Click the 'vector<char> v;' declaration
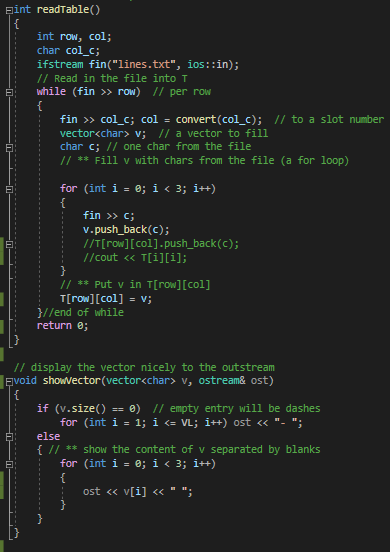 (103, 133)
